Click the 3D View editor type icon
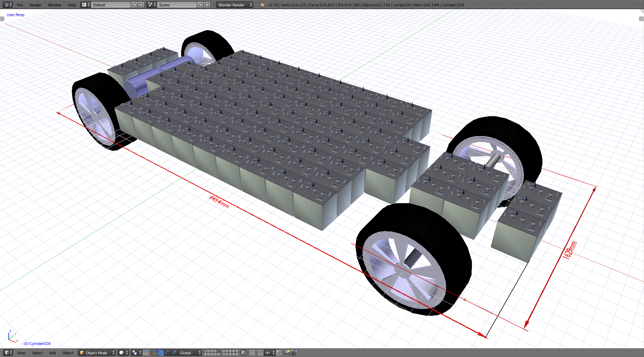The width and height of the screenshot is (644, 357). coord(7,353)
